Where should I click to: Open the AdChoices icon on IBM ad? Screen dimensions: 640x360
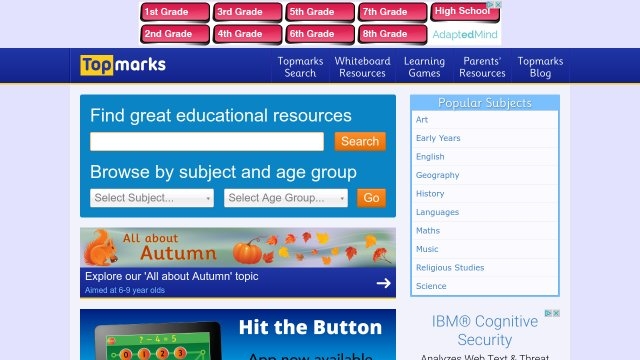point(548,313)
